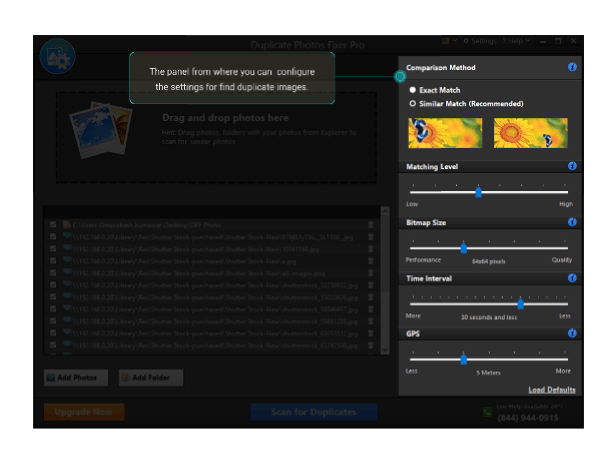Click the file list scroll down arrow
The height and width of the screenshot is (453, 603).
pyautogui.click(x=385, y=350)
